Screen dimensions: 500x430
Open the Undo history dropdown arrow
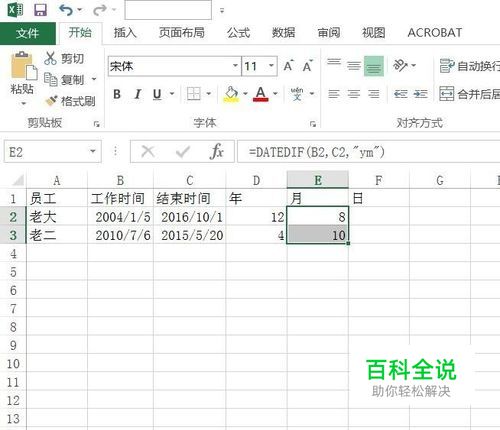[80, 10]
